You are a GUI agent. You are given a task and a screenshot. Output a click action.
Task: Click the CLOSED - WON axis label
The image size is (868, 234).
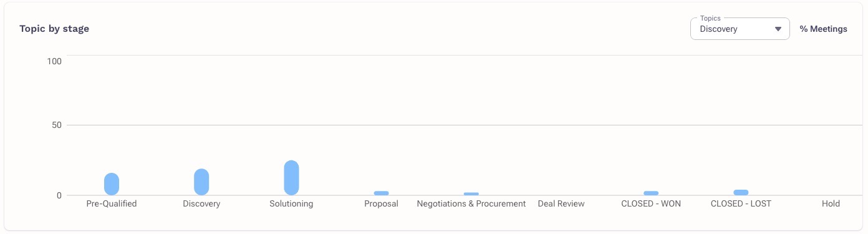[x=651, y=204]
